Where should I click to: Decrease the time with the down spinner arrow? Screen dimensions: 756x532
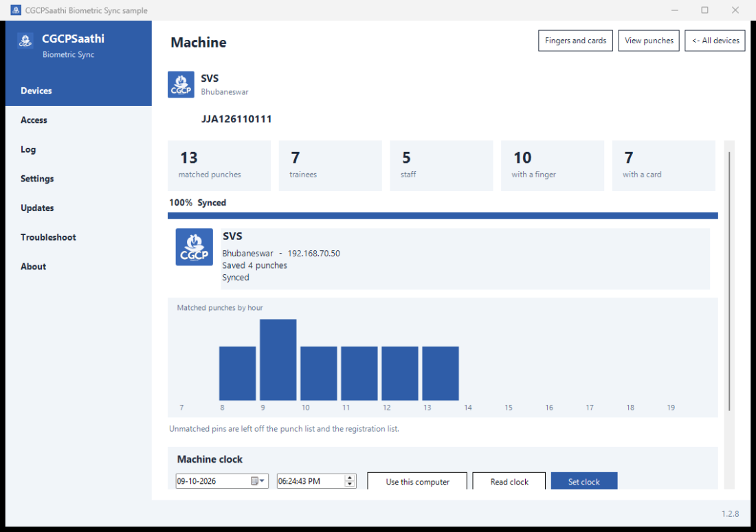pos(350,484)
